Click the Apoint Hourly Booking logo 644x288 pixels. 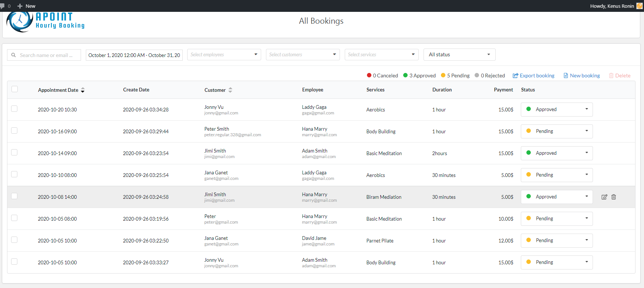pos(45,22)
